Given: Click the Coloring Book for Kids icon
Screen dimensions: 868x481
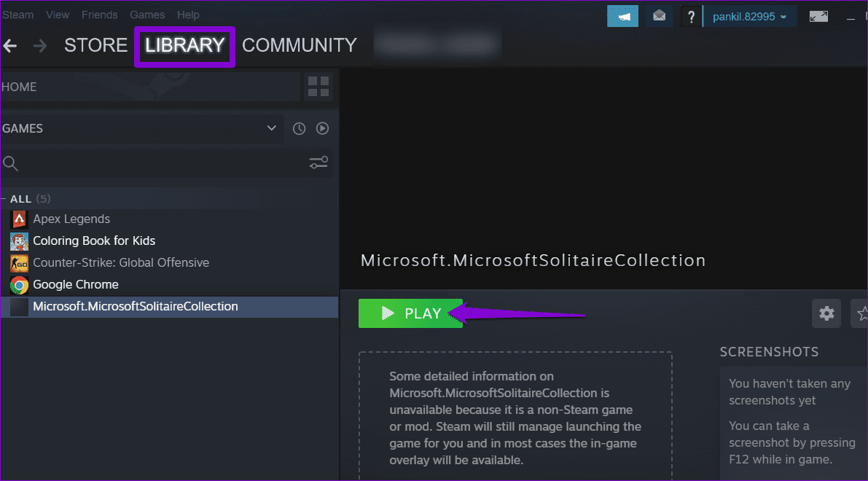Looking at the screenshot, I should (19, 241).
